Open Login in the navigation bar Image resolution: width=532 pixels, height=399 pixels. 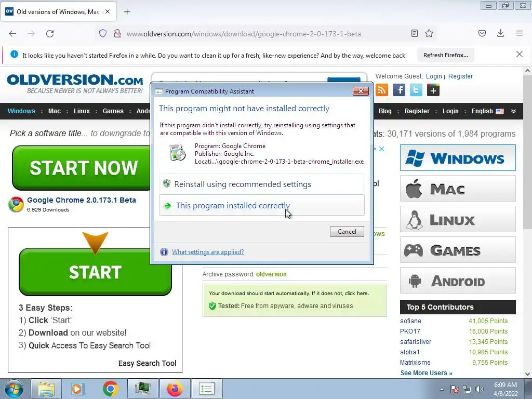coord(450,111)
